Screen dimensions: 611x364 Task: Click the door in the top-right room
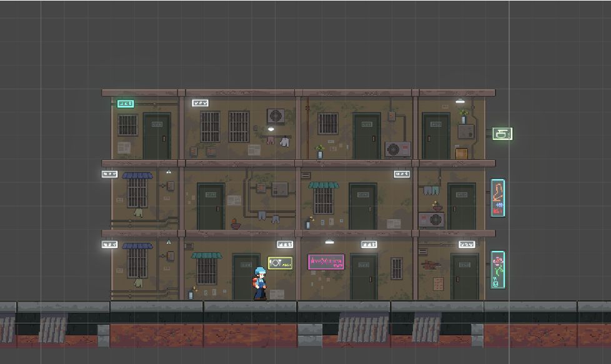pos(436,136)
